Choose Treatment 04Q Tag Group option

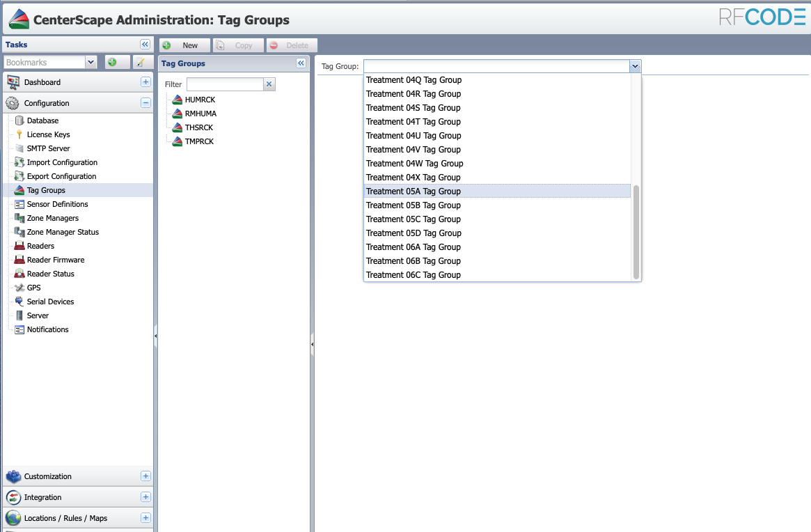pyautogui.click(x=498, y=80)
